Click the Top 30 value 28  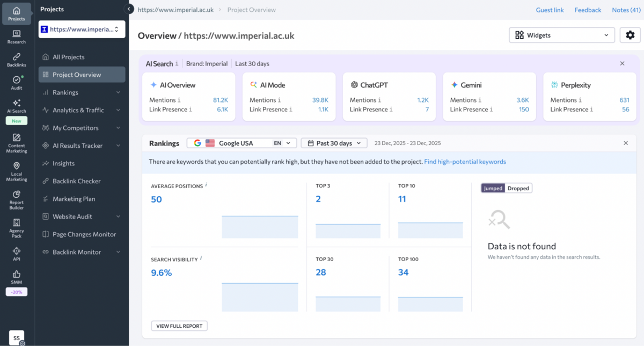point(321,272)
